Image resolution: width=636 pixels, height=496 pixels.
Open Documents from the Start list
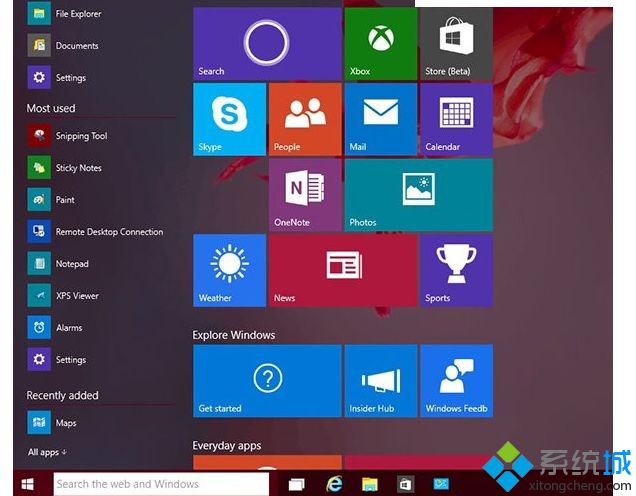pyautogui.click(x=63, y=45)
